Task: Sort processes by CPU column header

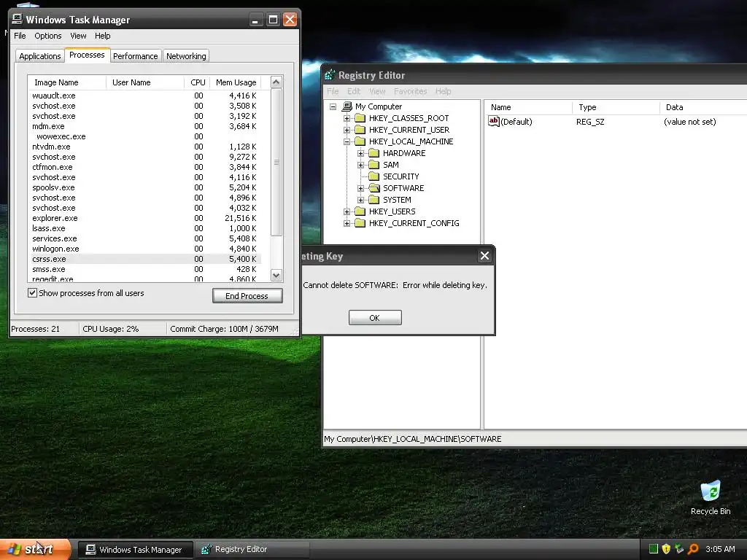Action: click(197, 82)
